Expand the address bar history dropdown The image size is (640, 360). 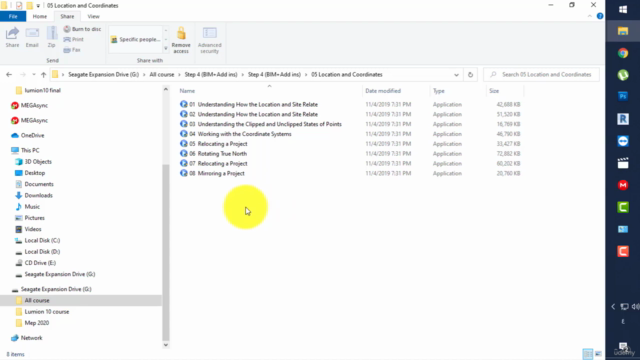point(456,75)
